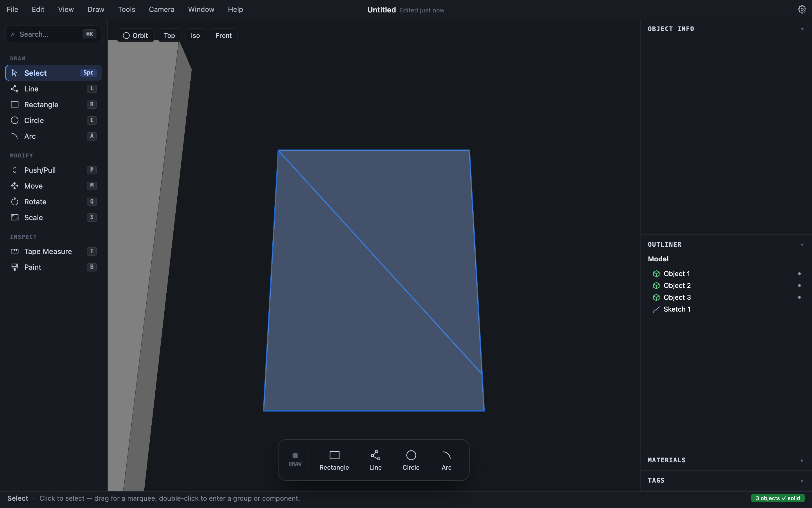The image size is (812, 508).
Task: Select Object 3 label in the Outliner
Action: [x=677, y=297]
